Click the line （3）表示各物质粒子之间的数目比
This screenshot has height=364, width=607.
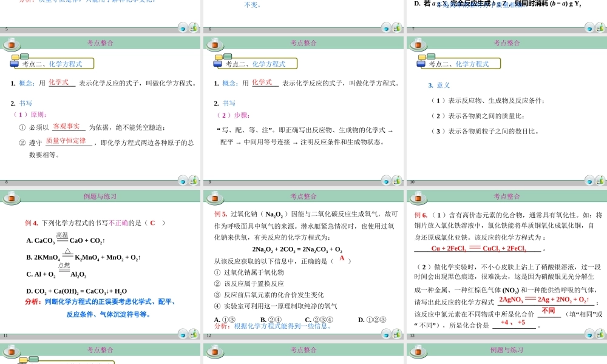pyautogui.click(x=484, y=132)
